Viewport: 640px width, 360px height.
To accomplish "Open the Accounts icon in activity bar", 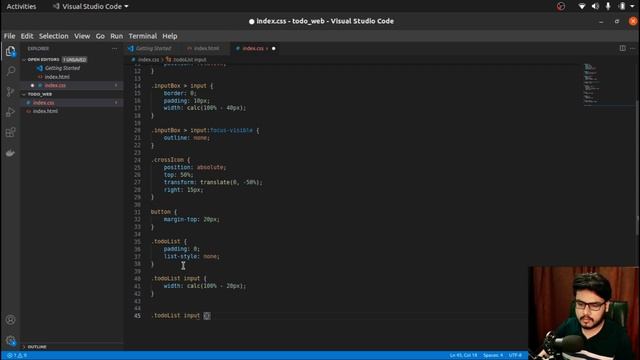I will 11,320.
